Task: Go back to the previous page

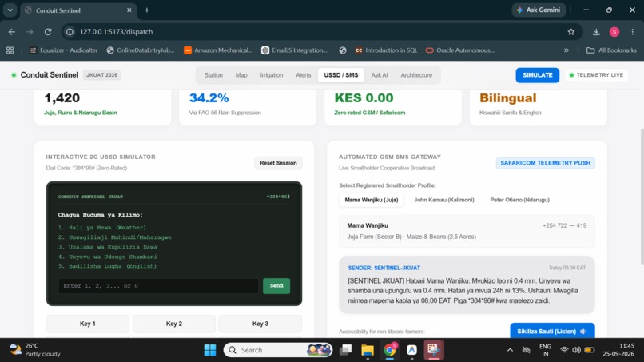Action: click(x=11, y=32)
